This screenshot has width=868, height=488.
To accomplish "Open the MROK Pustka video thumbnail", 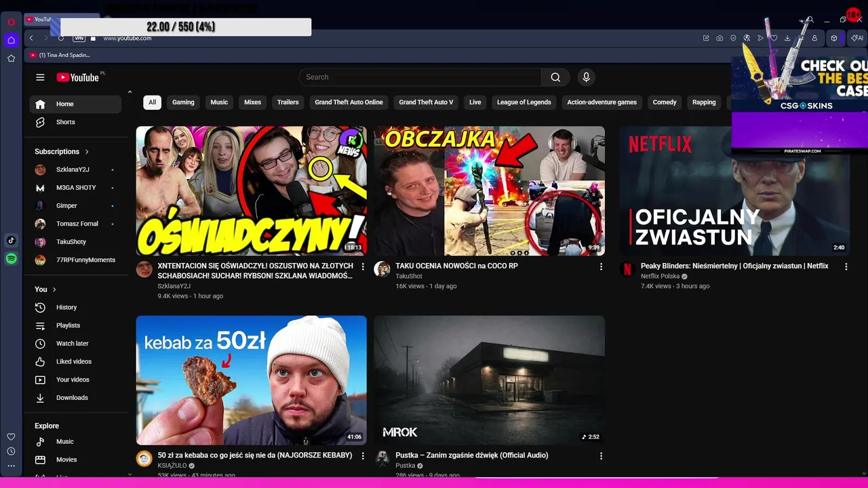I will click(489, 380).
